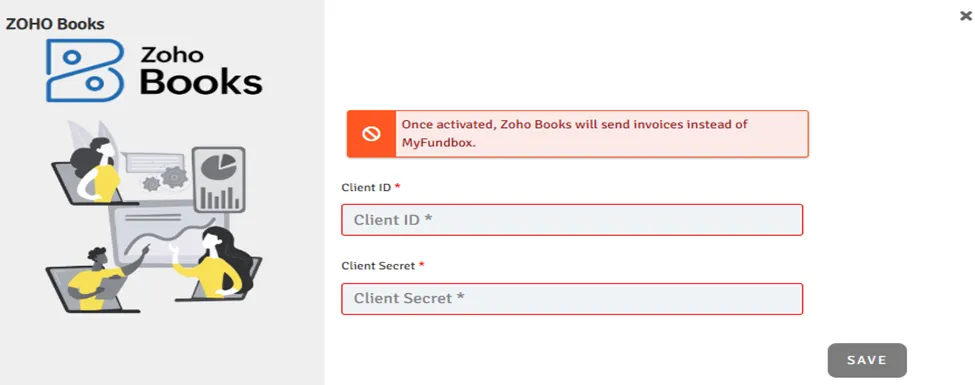Click the Zoho Books wordmark text
This screenshot has height=385, width=975.
point(200,70)
